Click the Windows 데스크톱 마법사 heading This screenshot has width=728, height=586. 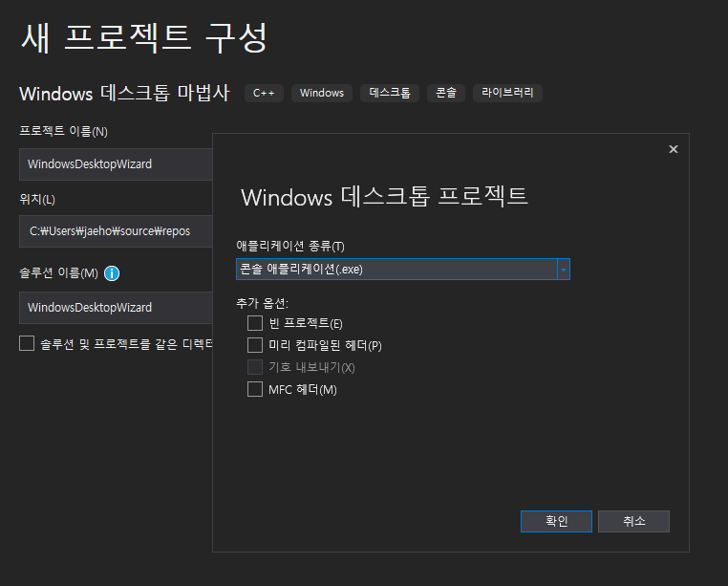[124, 94]
